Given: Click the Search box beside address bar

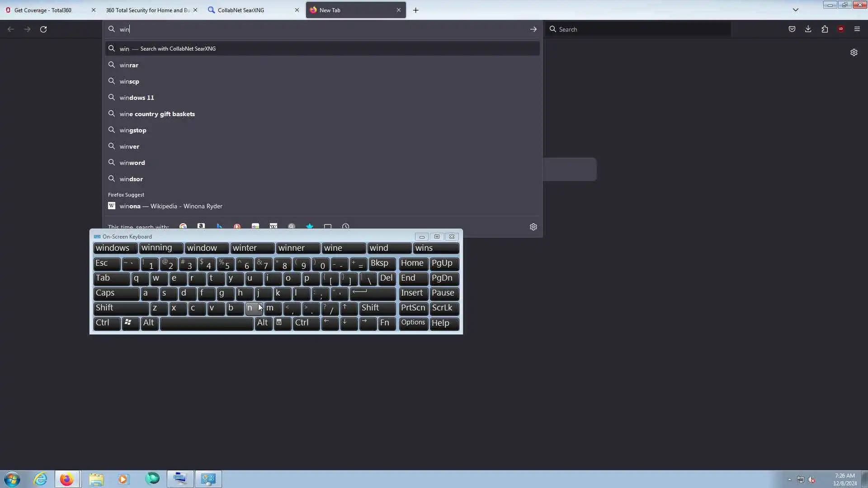Looking at the screenshot, I should click(637, 29).
